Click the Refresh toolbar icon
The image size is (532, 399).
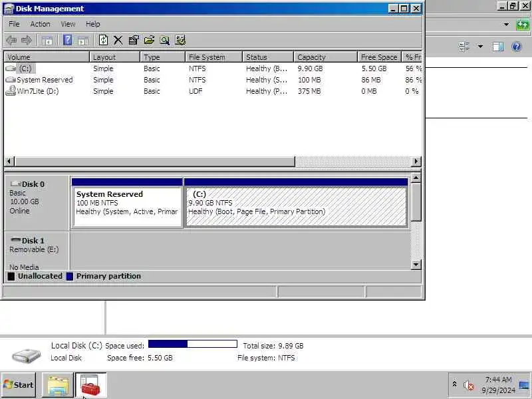coord(103,41)
